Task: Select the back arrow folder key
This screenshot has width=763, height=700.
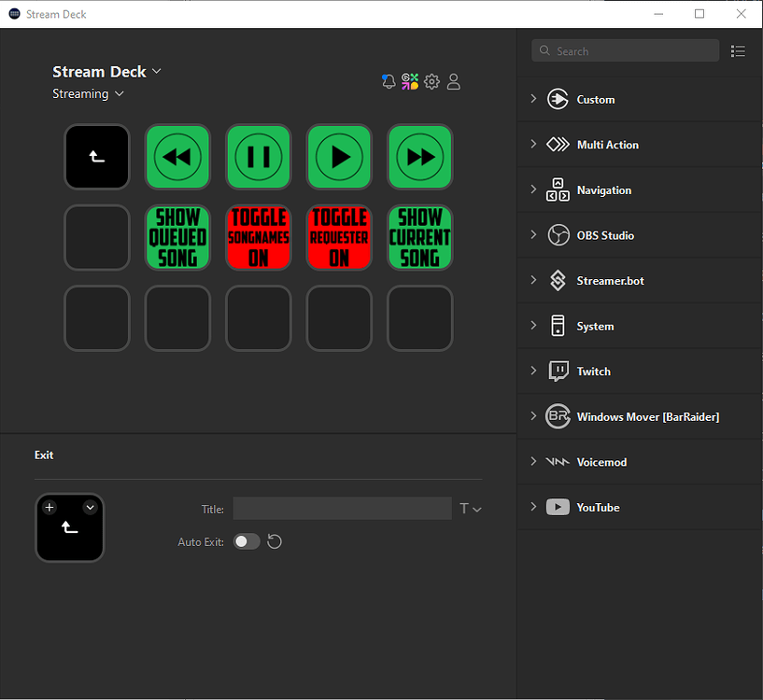Action: pos(97,157)
